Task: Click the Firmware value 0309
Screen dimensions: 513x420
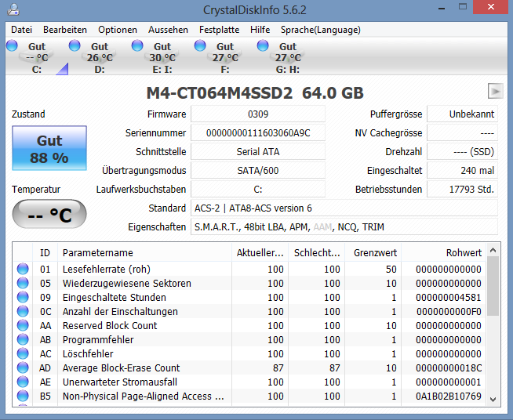Action: [258, 114]
